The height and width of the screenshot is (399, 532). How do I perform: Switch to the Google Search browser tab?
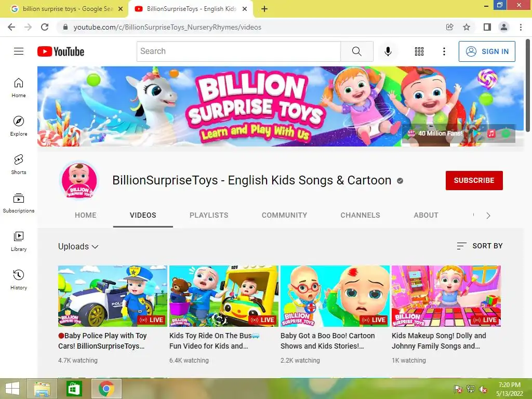click(x=64, y=9)
